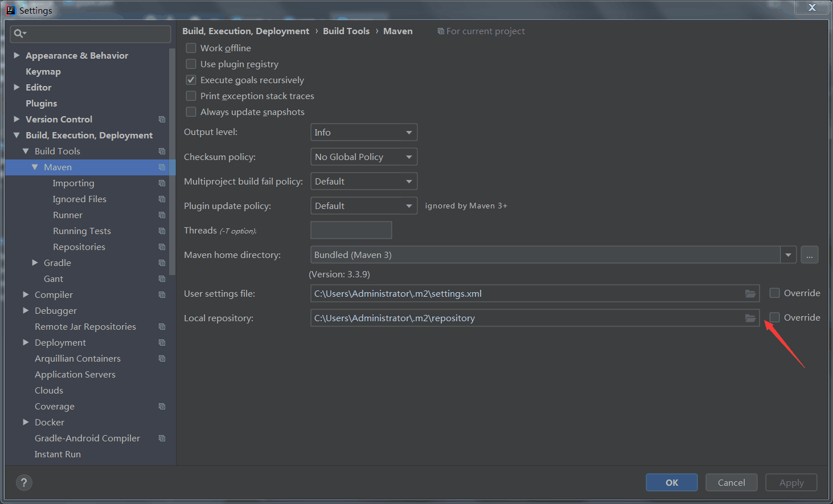The image size is (833, 504).
Task: Click the browse ellipsis button for Maven home
Action: pos(809,255)
